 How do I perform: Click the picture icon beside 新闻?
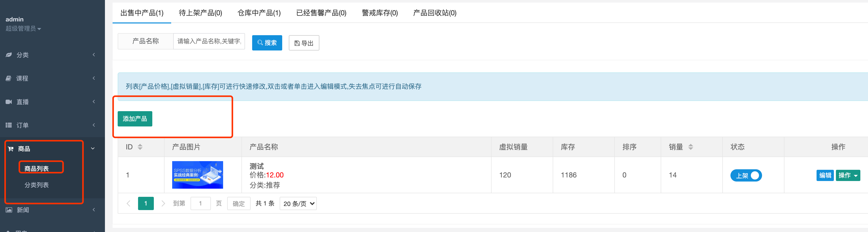point(9,210)
